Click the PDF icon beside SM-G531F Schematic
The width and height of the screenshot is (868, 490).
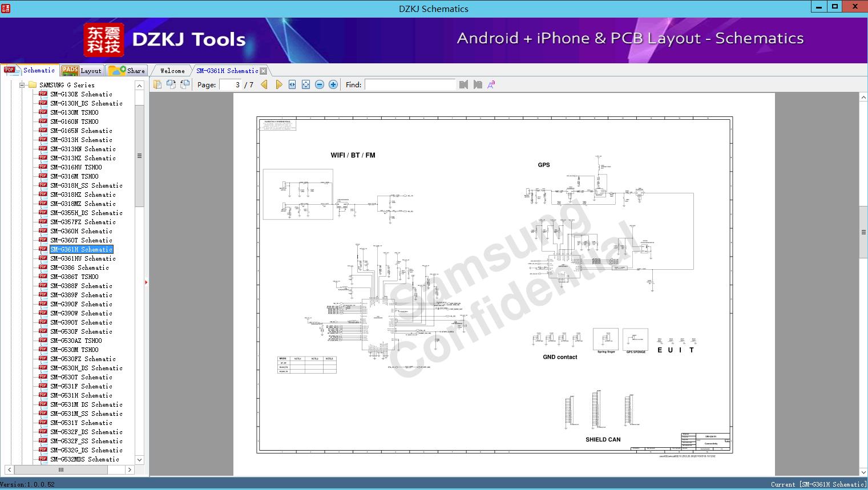[x=43, y=386]
